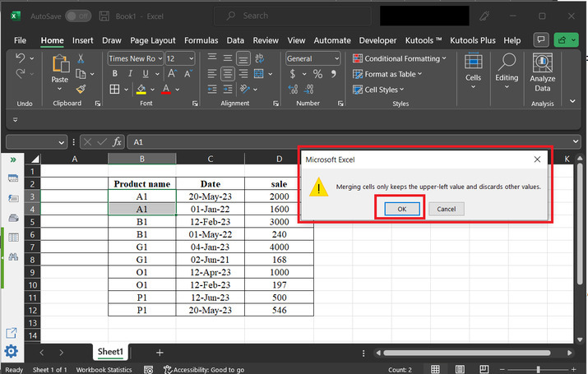Click the Search box in title bar
Viewport: 588px width, 374px height.
click(271, 16)
